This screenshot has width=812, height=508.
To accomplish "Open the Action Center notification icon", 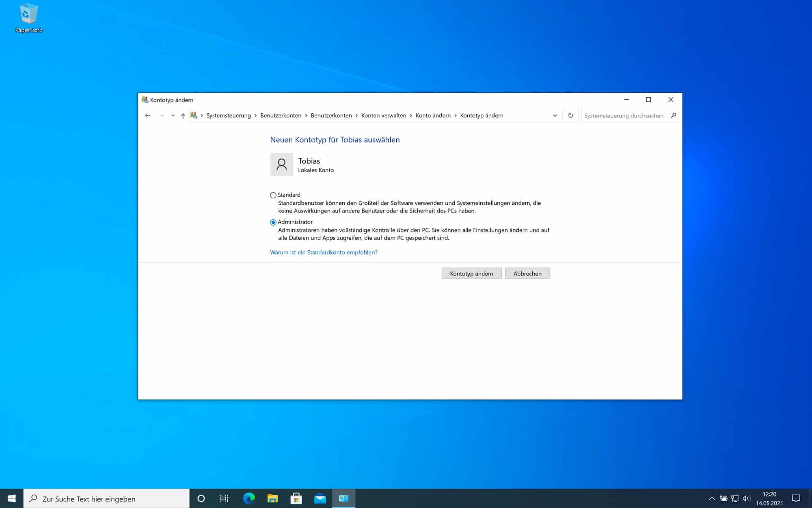I will [797, 498].
